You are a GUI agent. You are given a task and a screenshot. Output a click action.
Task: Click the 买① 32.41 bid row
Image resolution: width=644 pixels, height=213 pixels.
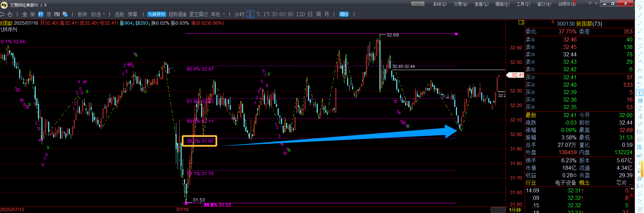pos(579,77)
